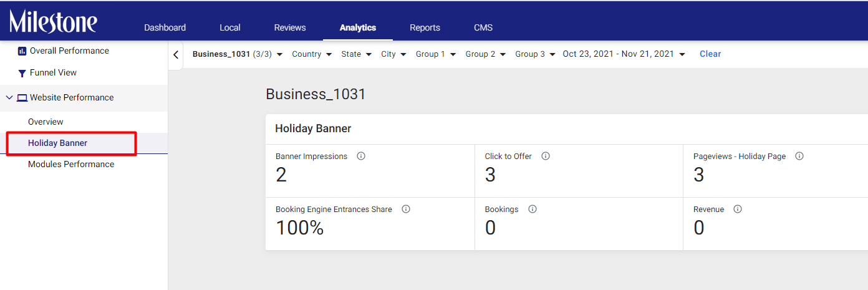The height and width of the screenshot is (290, 868).
Task: Collapse the Website Performance section chevron
Action: [x=9, y=98]
